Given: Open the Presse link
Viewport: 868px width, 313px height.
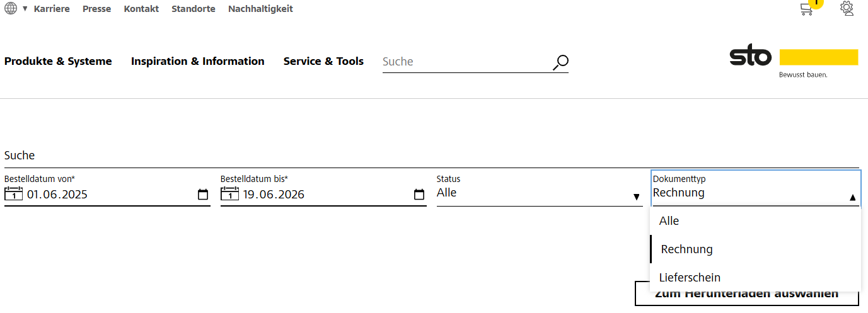Looking at the screenshot, I should click(96, 9).
